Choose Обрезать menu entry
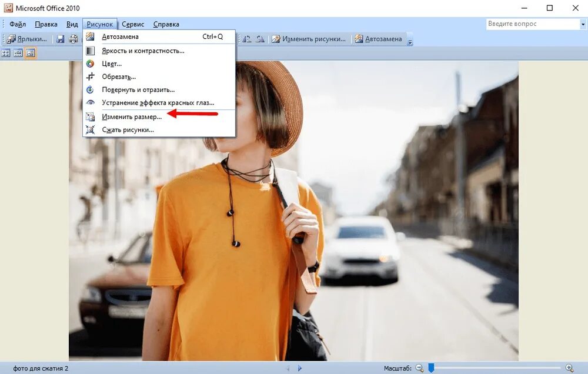This screenshot has width=588, height=374. (159, 76)
